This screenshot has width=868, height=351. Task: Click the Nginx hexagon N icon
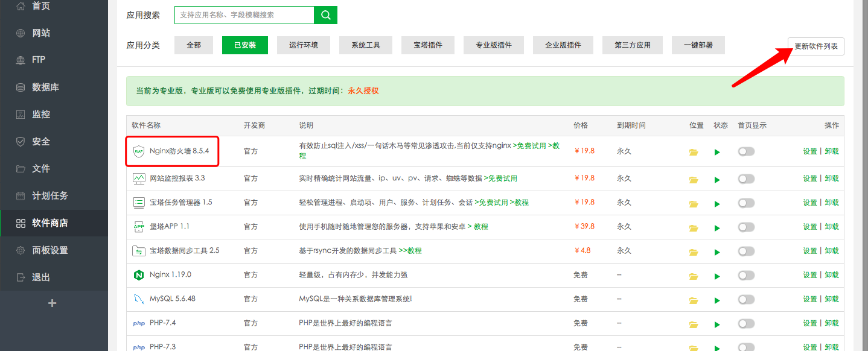click(x=139, y=275)
